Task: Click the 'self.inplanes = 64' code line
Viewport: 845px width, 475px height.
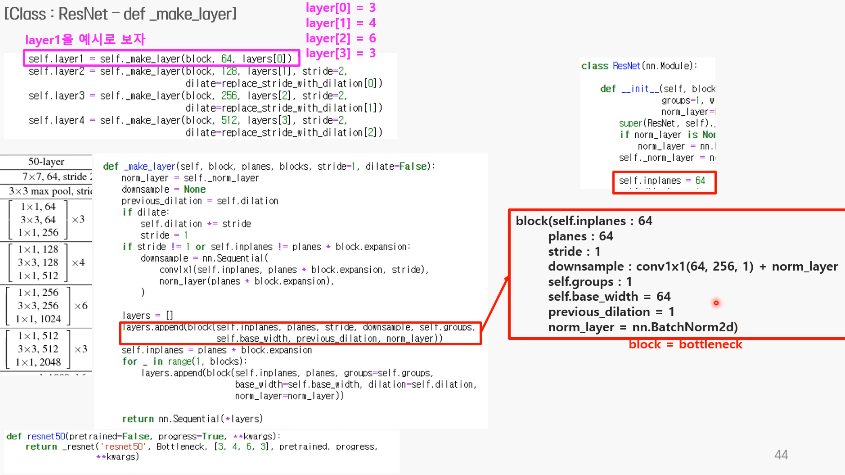Action: (x=662, y=181)
